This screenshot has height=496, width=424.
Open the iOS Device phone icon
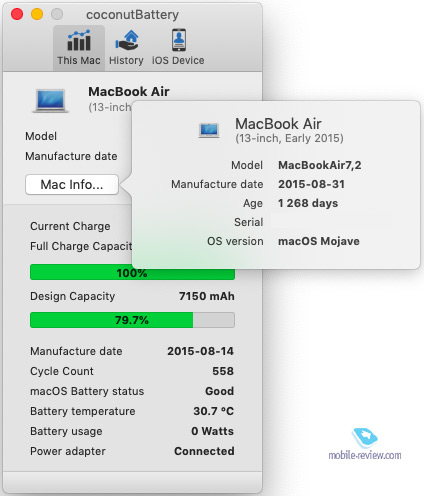(x=179, y=40)
